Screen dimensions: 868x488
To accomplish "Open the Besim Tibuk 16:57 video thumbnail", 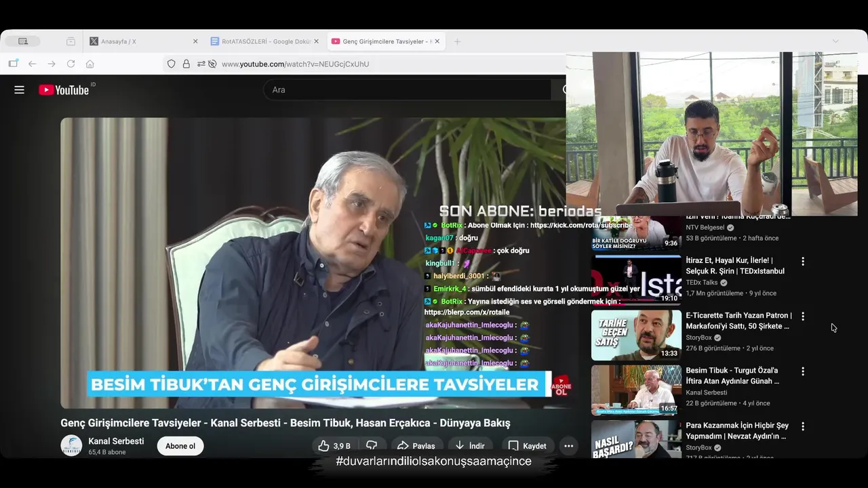I will point(636,390).
